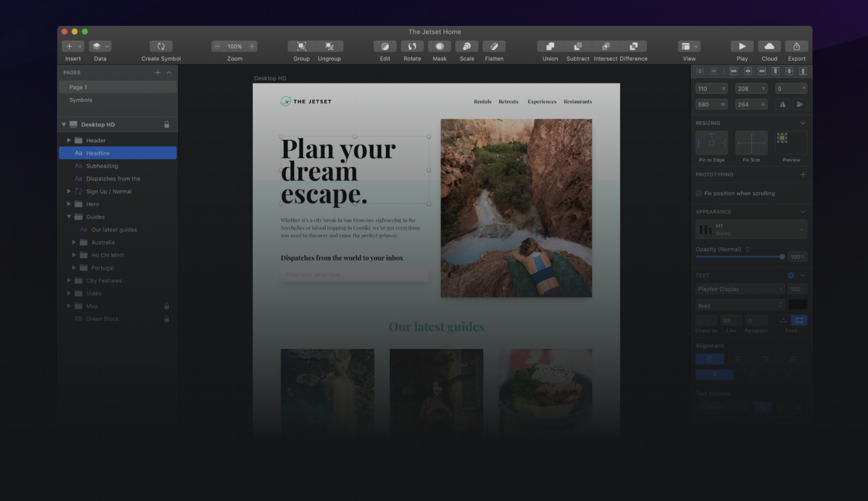Select the Subheading text layer

[x=118, y=166]
